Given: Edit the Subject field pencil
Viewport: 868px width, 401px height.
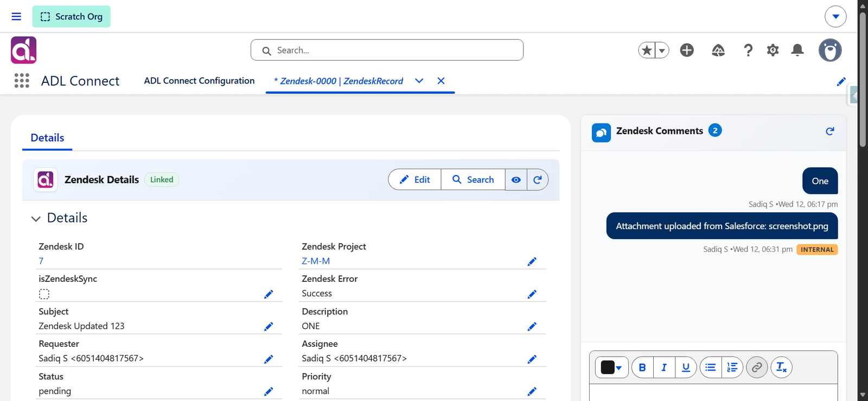Looking at the screenshot, I should [269, 327].
